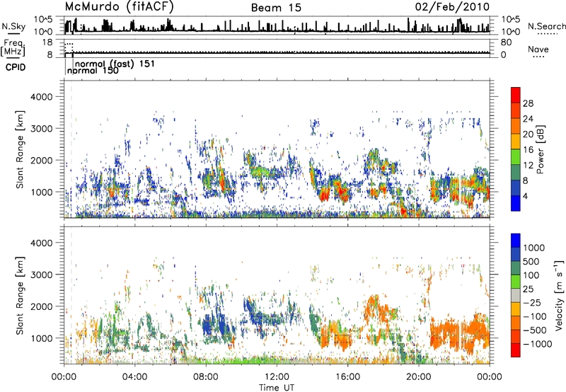Screen dimensions: 566x392
Task: Click the "Freq. [MHz]" label
Action: pos(13,47)
